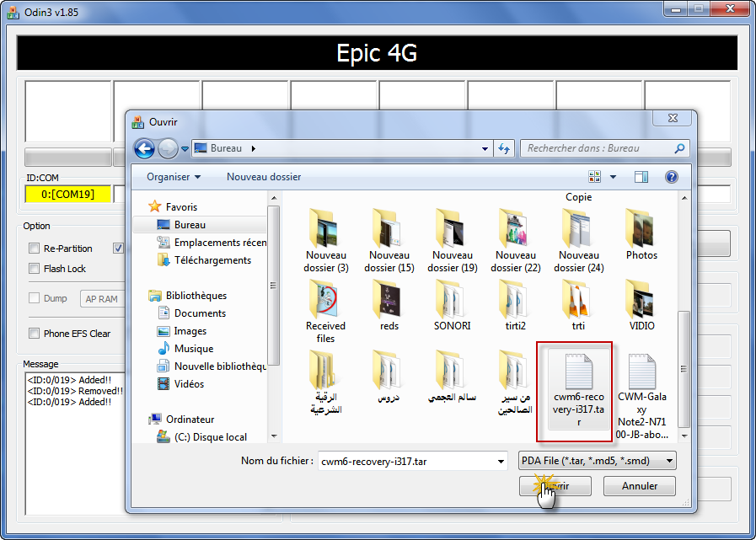This screenshot has height=540, width=756.
Task: Select the Received files folder
Action: (325, 311)
